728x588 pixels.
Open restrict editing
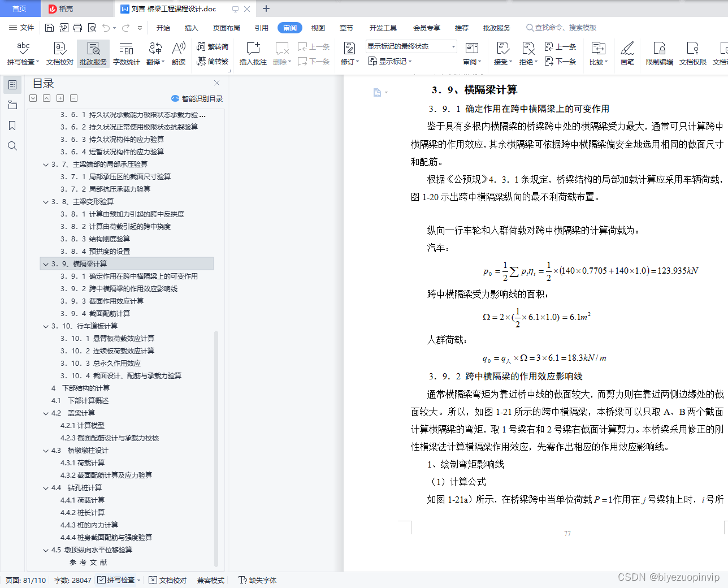[659, 54]
